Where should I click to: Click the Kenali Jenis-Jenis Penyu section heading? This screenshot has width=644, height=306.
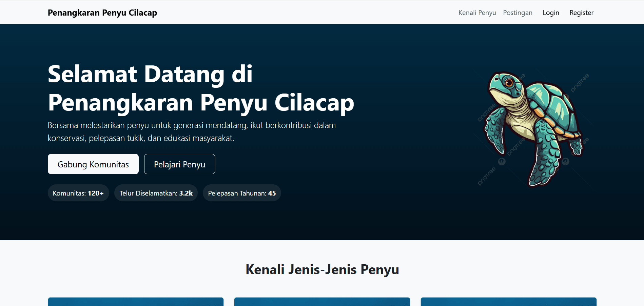[x=322, y=270]
